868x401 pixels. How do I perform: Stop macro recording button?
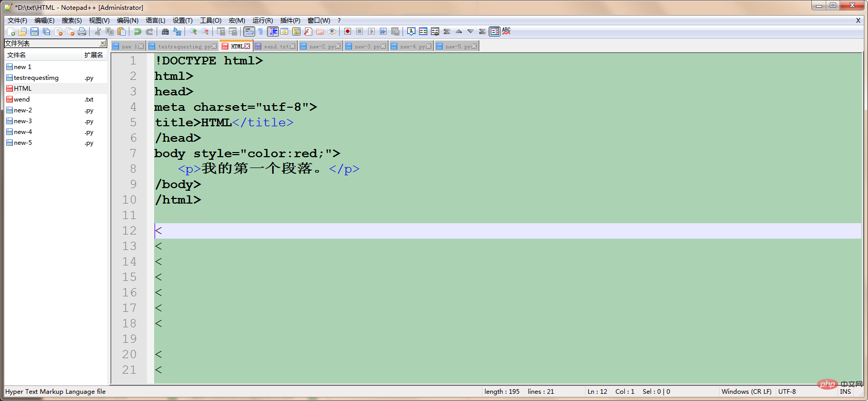pos(360,31)
